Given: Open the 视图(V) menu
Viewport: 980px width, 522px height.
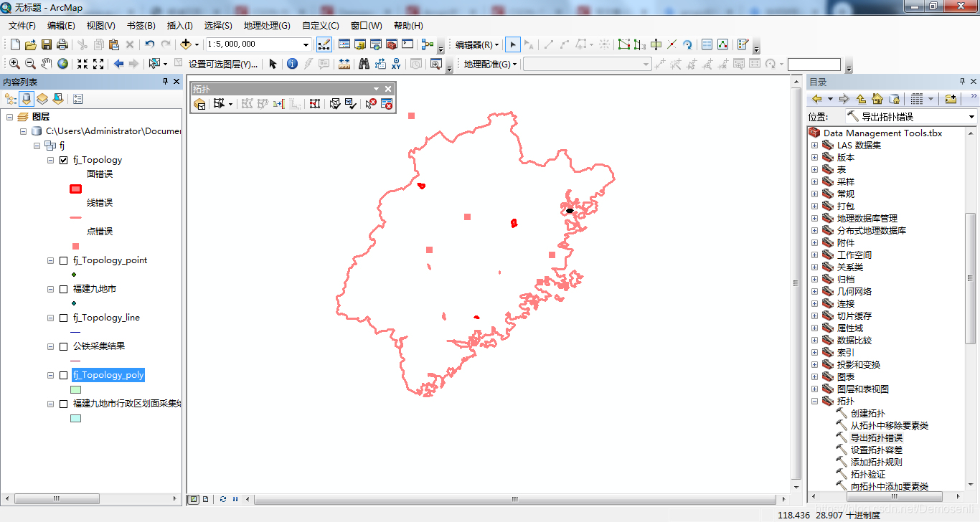Looking at the screenshot, I should pos(100,26).
